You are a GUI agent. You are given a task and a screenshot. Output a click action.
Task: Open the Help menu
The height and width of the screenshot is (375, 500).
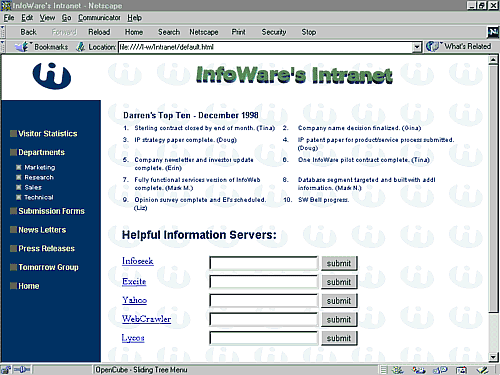[134, 18]
